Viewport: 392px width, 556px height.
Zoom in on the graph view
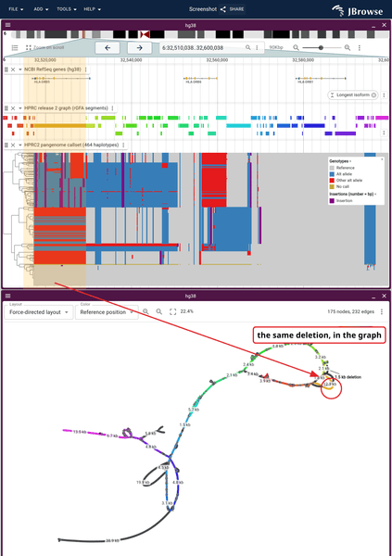coord(145,311)
